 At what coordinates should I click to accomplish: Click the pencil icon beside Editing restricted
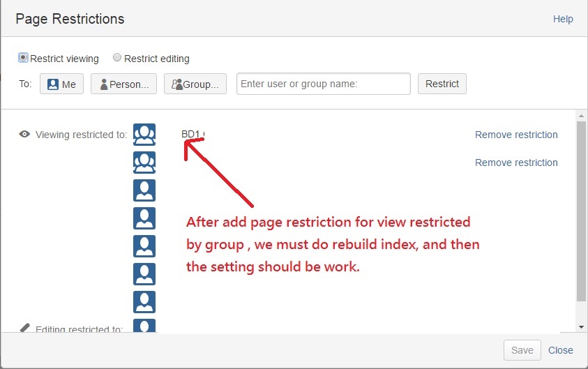(x=24, y=328)
